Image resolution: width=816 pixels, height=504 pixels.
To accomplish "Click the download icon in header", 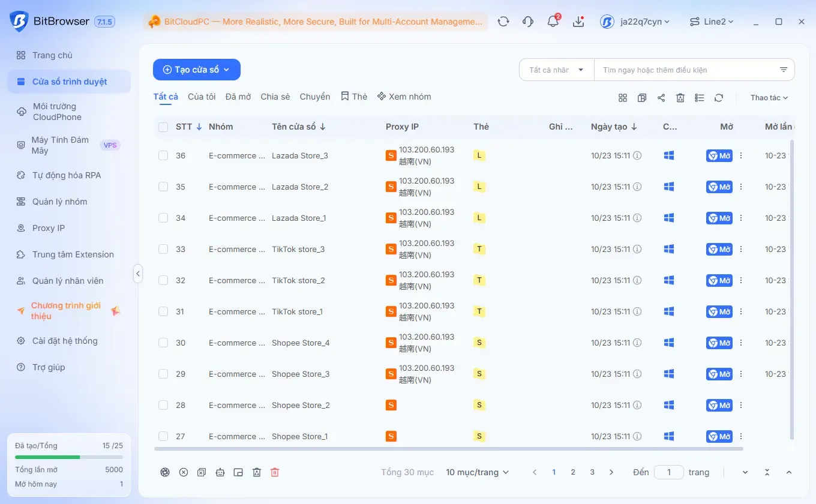I will click(578, 22).
